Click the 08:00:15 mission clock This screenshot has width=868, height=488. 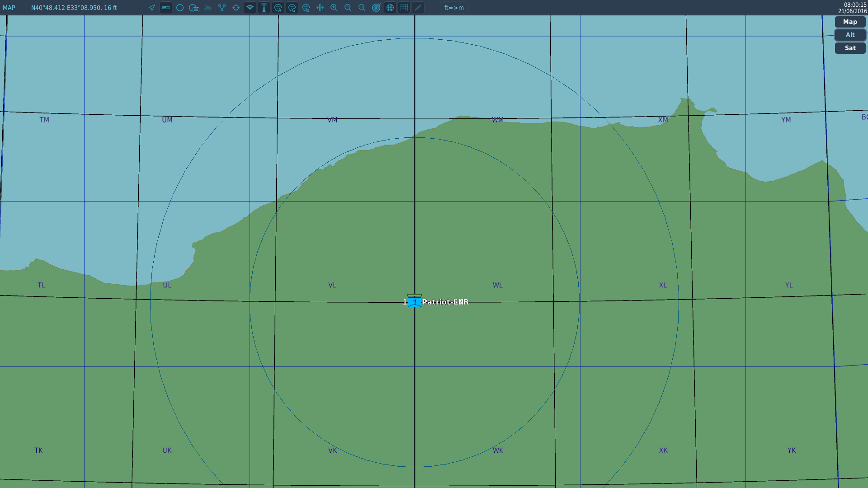855,5
